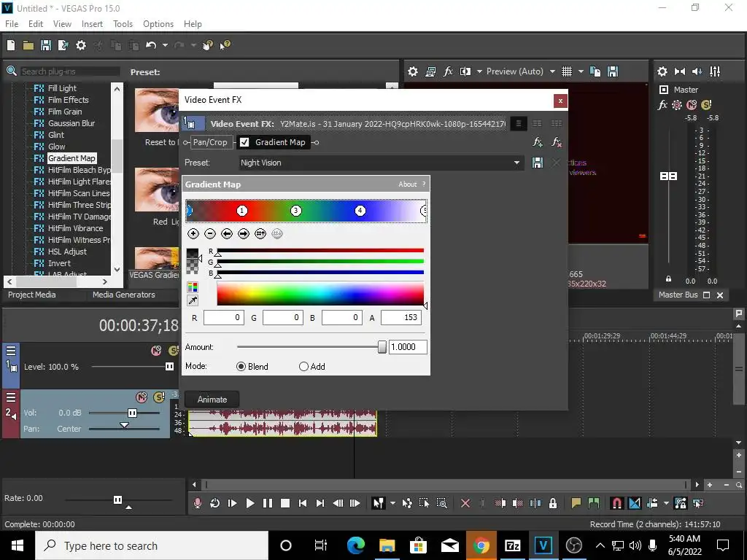Add a gradient control point with plus icon

click(x=193, y=233)
